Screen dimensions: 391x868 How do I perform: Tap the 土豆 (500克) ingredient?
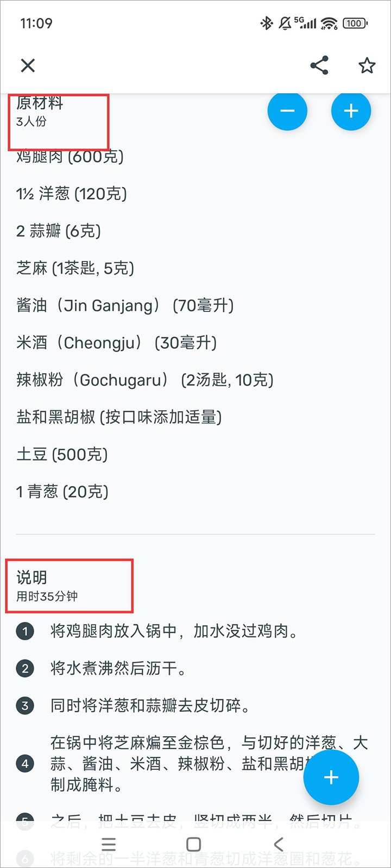(x=62, y=455)
